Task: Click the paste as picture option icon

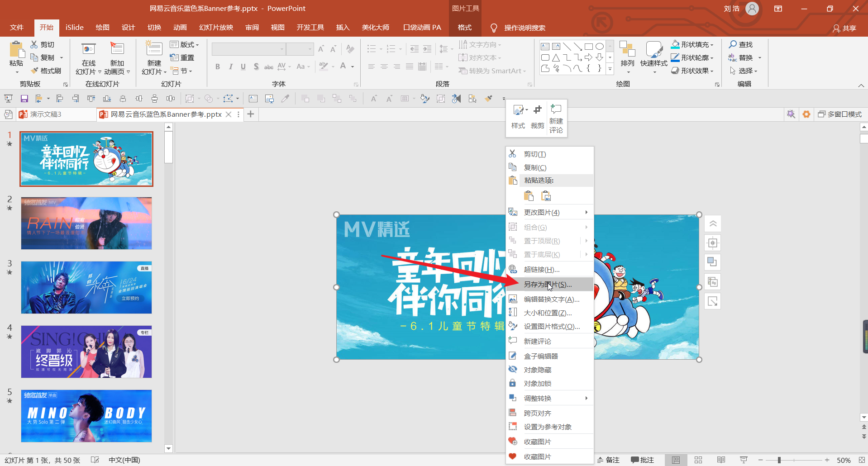Action: click(546, 196)
